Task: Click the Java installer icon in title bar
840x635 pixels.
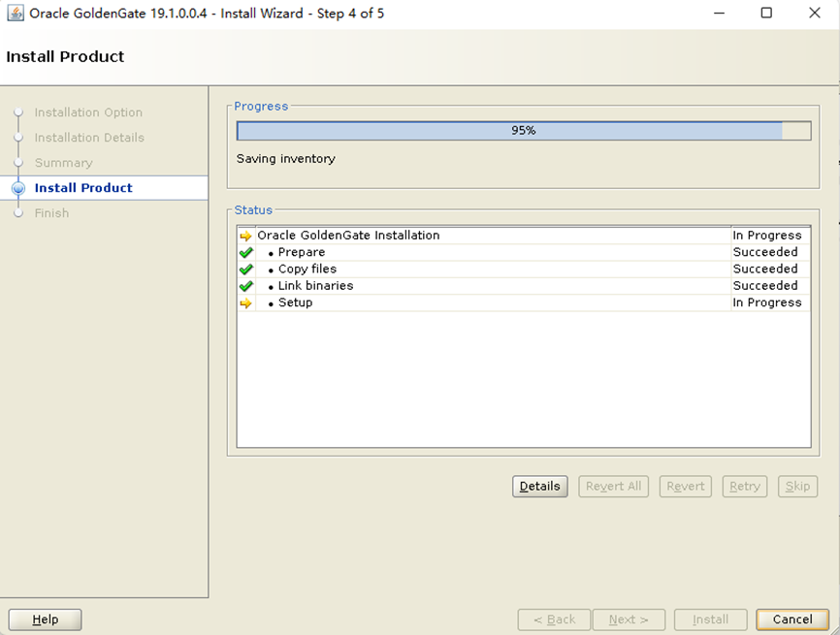Action: 15,13
